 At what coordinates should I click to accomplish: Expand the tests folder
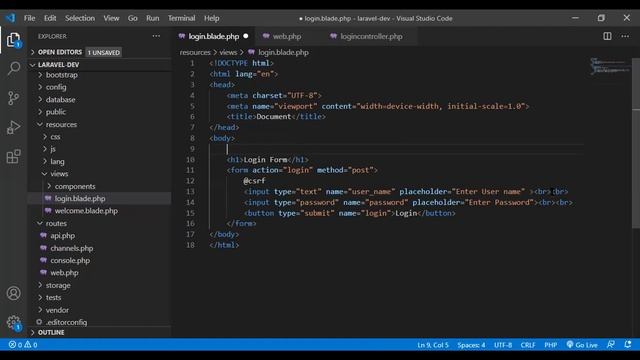pos(53,298)
